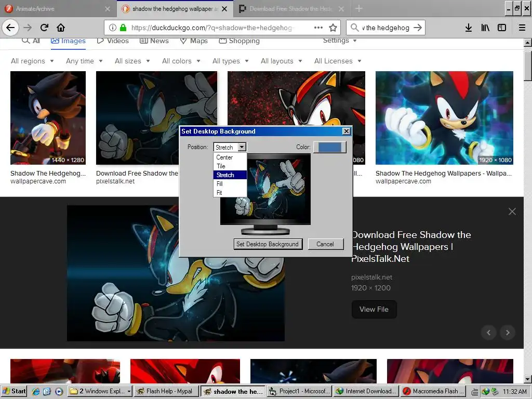Image resolution: width=532 pixels, height=399 pixels.
Task: Open the All colors filter
Action: [x=181, y=61]
